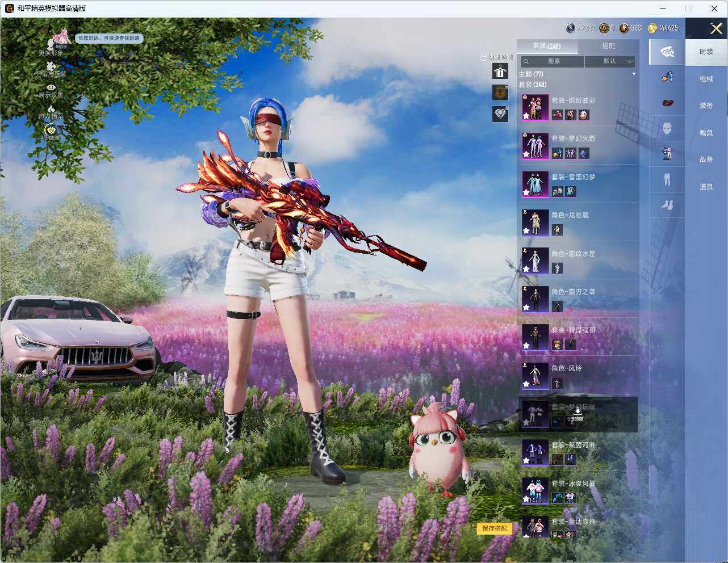Click the 搜索 search field
The width and height of the screenshot is (728, 563).
[553, 61]
